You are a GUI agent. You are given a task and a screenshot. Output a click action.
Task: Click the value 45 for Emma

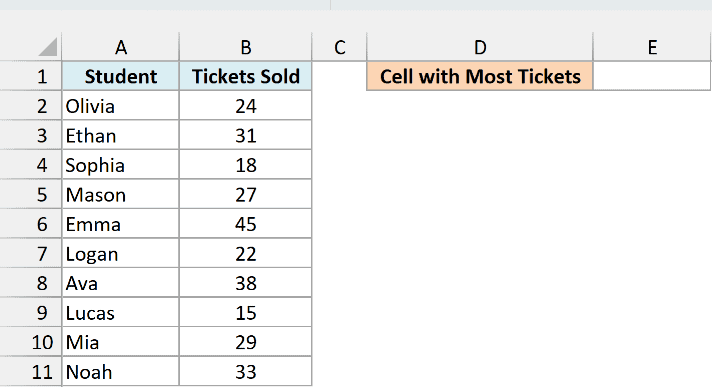(246, 223)
